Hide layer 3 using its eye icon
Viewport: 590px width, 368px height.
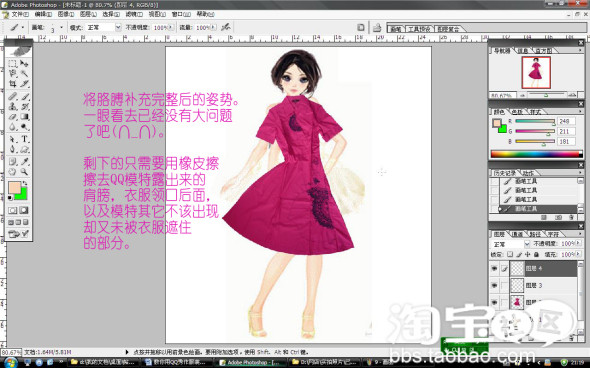(x=494, y=286)
